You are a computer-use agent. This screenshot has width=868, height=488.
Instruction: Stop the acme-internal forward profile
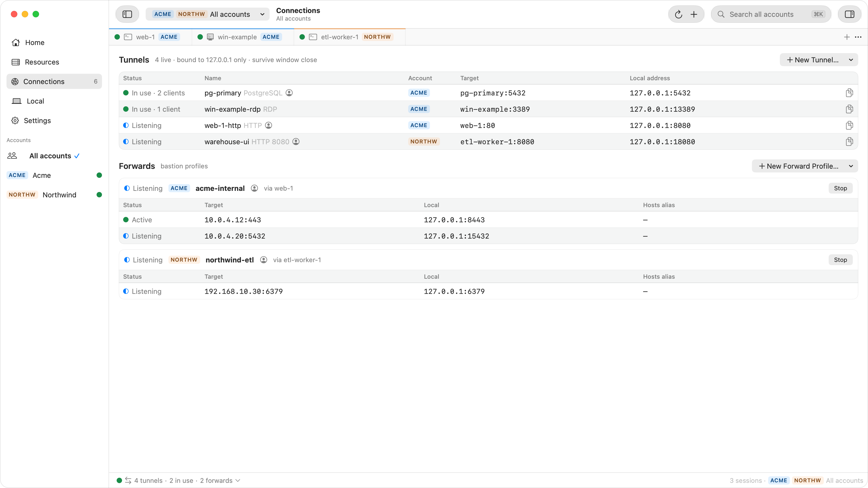(840, 188)
